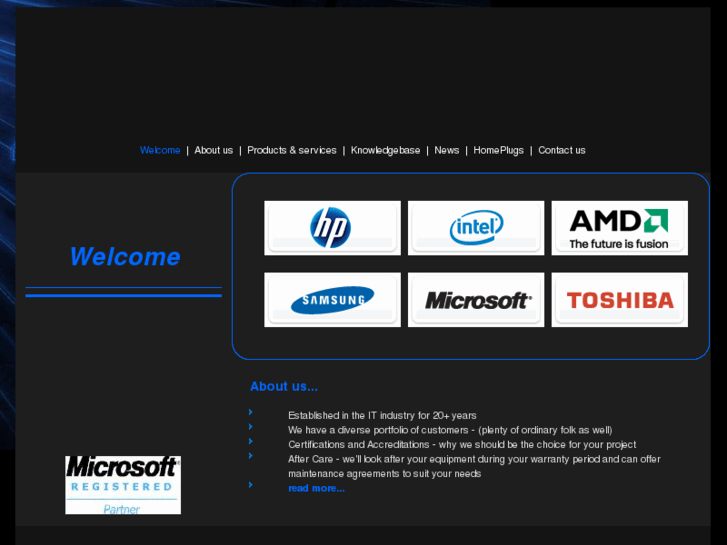This screenshot has height=545, width=727.
Task: Open Products & services page
Action: [x=292, y=150]
